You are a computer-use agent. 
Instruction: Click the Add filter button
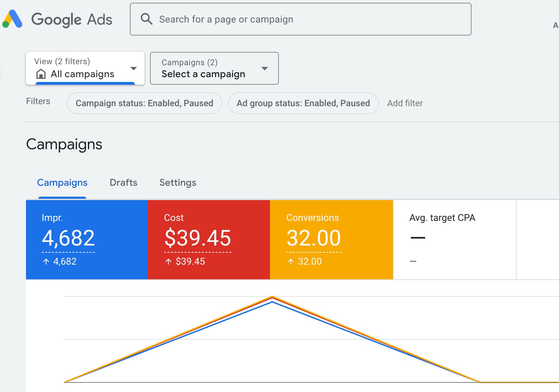[x=405, y=103]
